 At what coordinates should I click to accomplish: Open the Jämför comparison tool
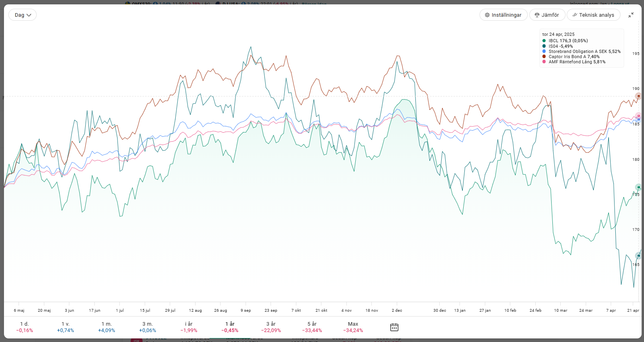coord(547,15)
